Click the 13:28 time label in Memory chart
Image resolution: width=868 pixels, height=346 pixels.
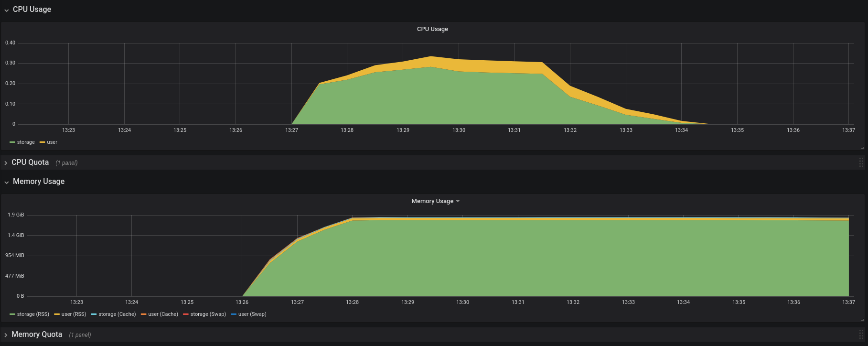[353, 303]
